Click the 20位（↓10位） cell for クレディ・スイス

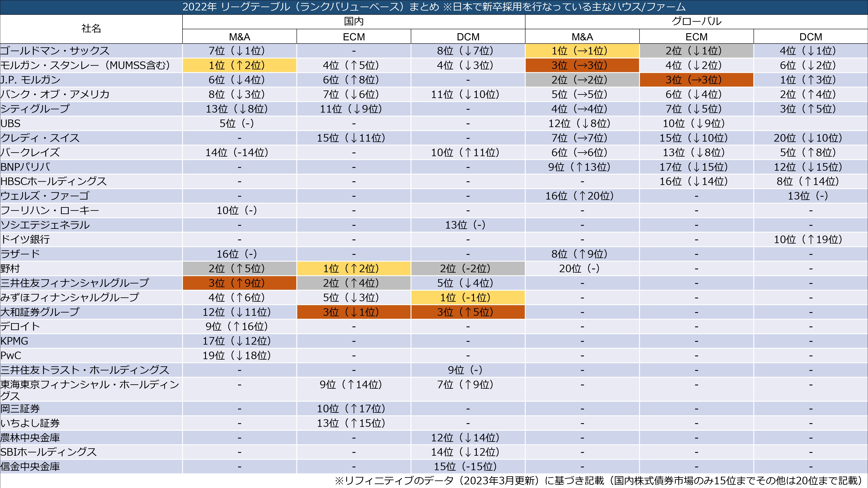810,138
